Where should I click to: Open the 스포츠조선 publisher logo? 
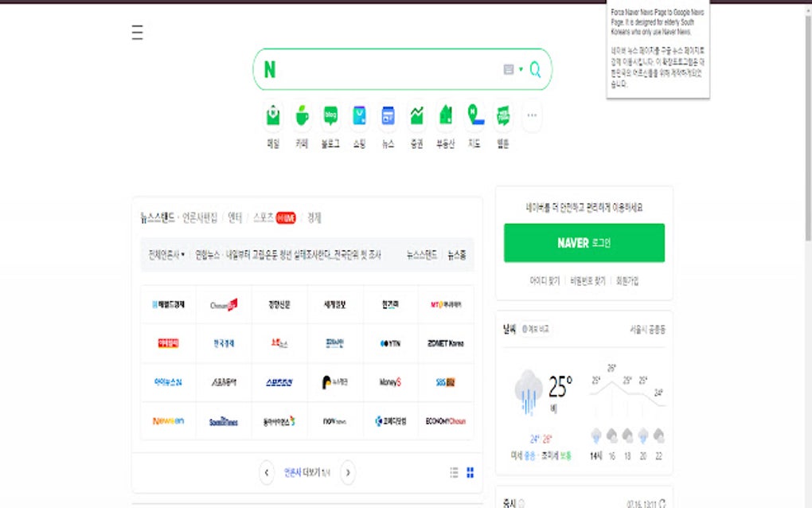click(279, 382)
